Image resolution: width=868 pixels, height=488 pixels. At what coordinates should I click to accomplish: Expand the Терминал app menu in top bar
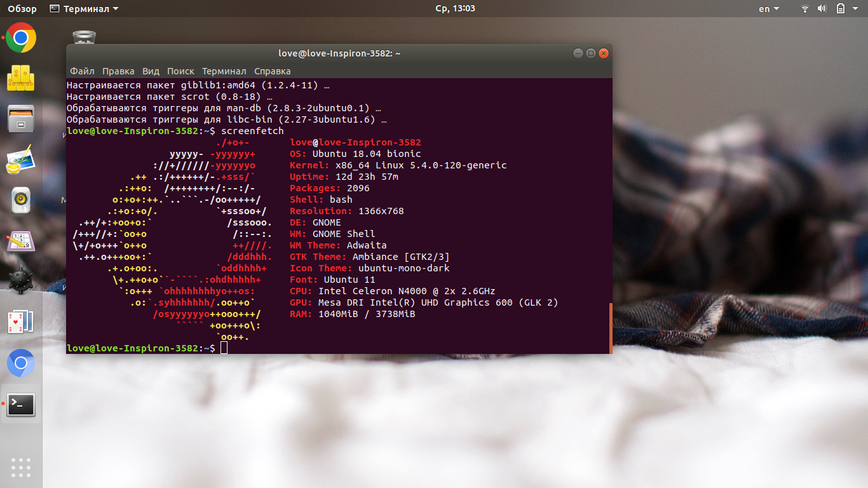[x=84, y=9]
